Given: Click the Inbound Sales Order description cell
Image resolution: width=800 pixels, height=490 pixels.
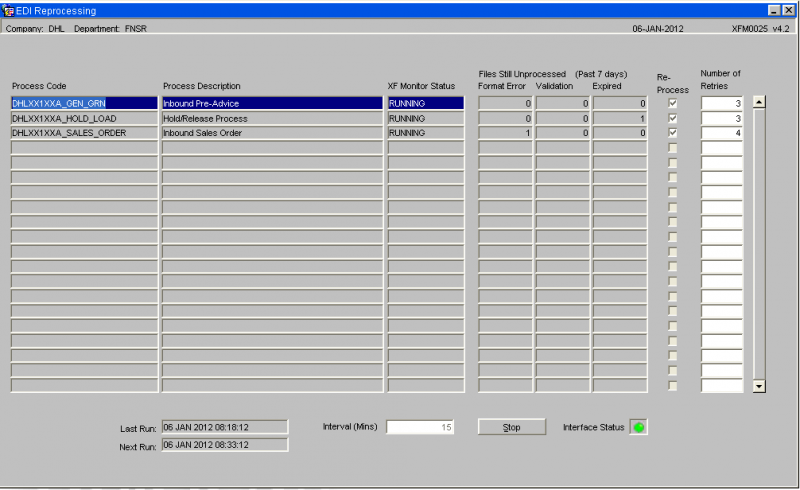Looking at the screenshot, I should [x=272, y=133].
